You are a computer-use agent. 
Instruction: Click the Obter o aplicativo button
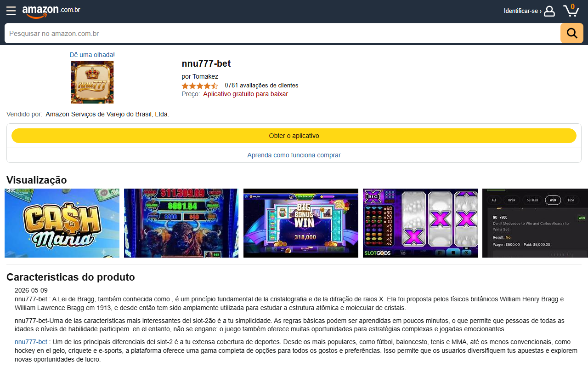click(x=294, y=136)
